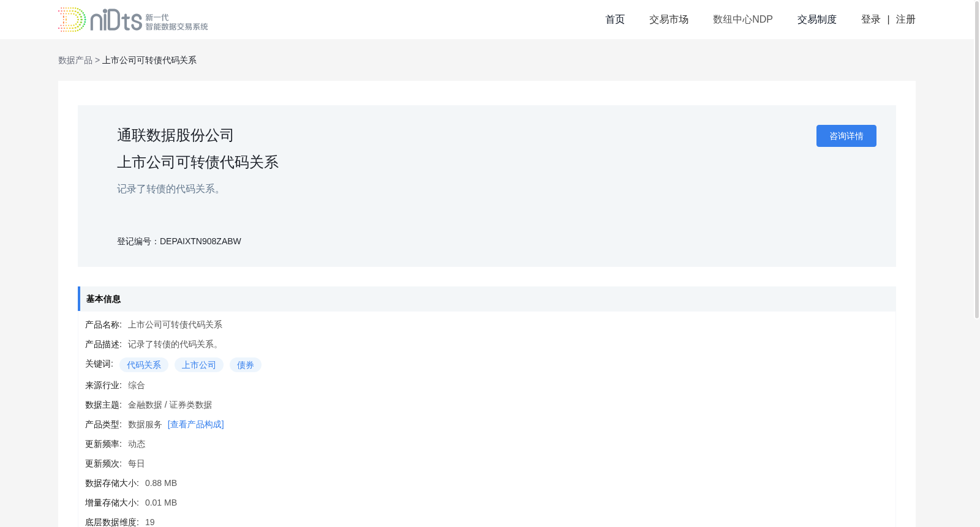
Task: Click the 0.01 MB incremental value
Action: click(x=161, y=503)
